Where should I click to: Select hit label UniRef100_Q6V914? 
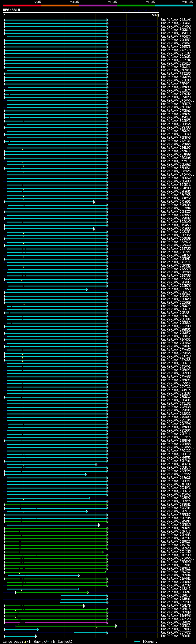176,384
